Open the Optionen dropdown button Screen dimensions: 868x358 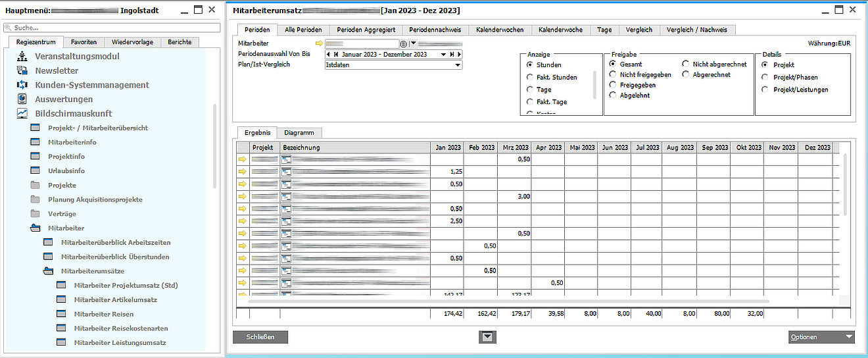pyautogui.click(x=821, y=337)
